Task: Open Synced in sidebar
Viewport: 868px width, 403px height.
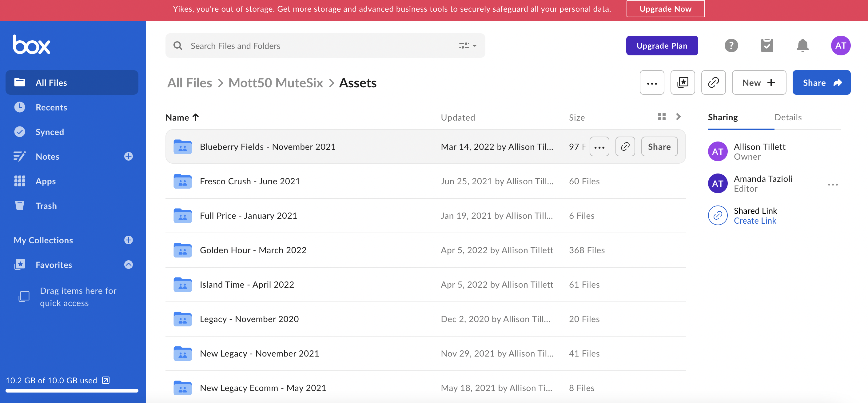Action: point(72,132)
